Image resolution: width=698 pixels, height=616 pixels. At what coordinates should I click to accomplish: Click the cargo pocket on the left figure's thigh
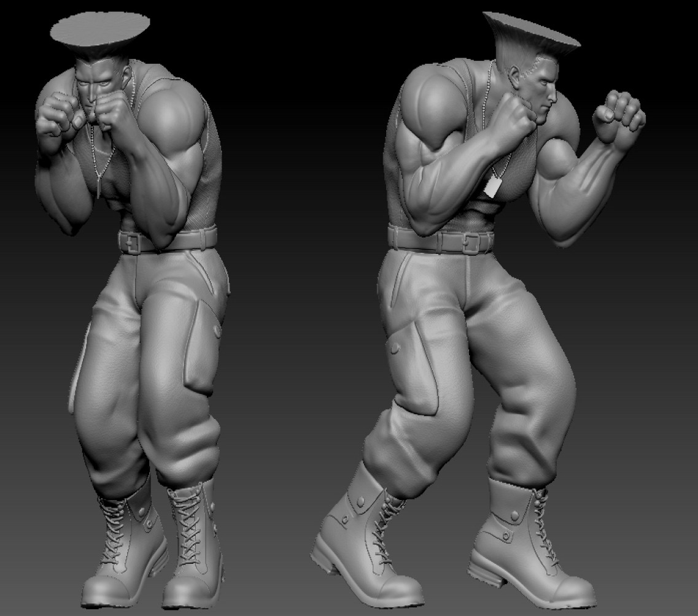click(x=203, y=347)
